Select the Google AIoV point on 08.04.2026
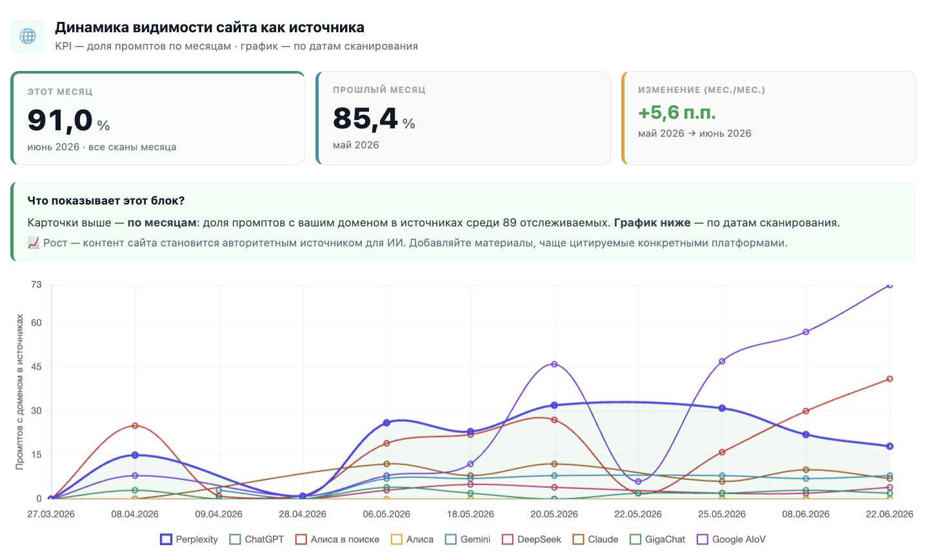This screenshot has width=929, height=560. click(x=135, y=475)
